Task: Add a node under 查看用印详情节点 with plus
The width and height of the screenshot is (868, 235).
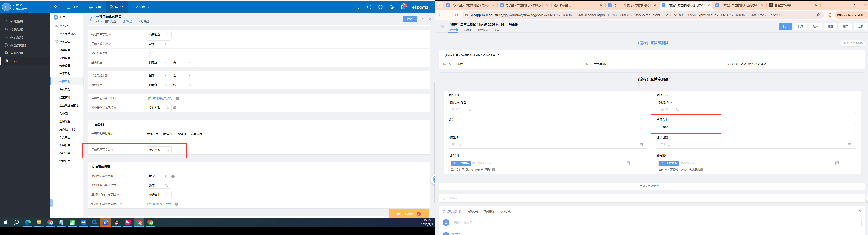Action: coord(151,141)
